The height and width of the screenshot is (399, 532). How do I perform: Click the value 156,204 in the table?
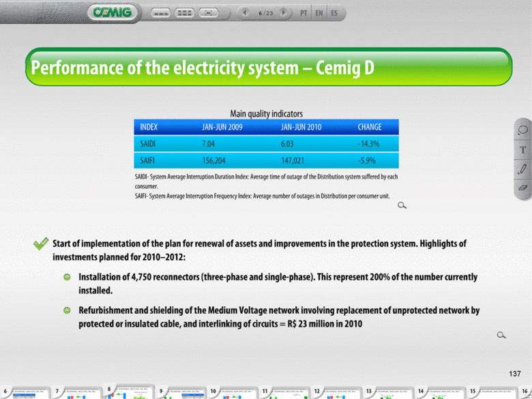point(213,160)
